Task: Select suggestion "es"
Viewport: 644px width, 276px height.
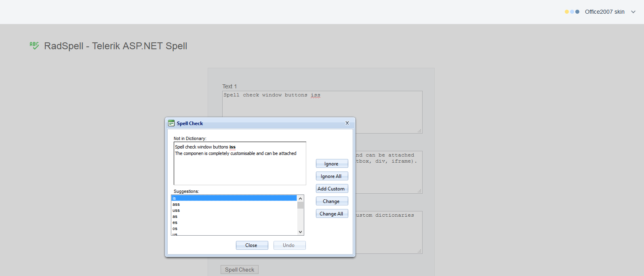Action: point(234,222)
